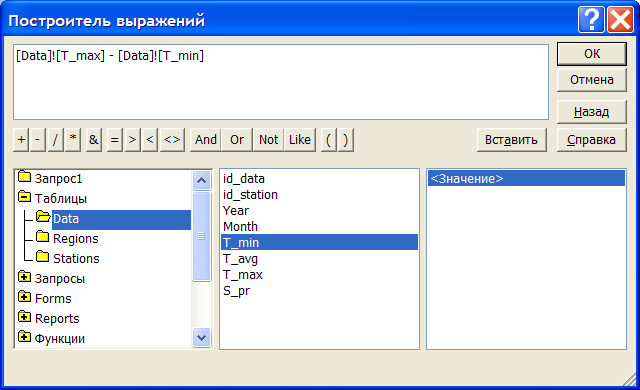Expand the Reports folder node

coord(24,317)
